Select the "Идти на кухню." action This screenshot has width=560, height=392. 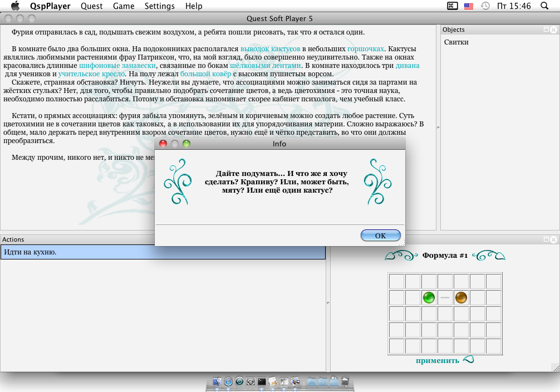163,252
